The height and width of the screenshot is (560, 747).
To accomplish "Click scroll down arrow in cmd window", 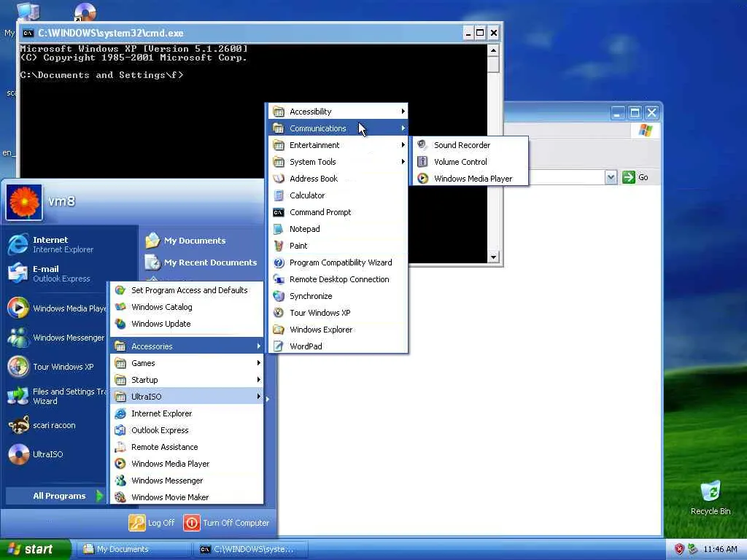I will click(x=493, y=257).
